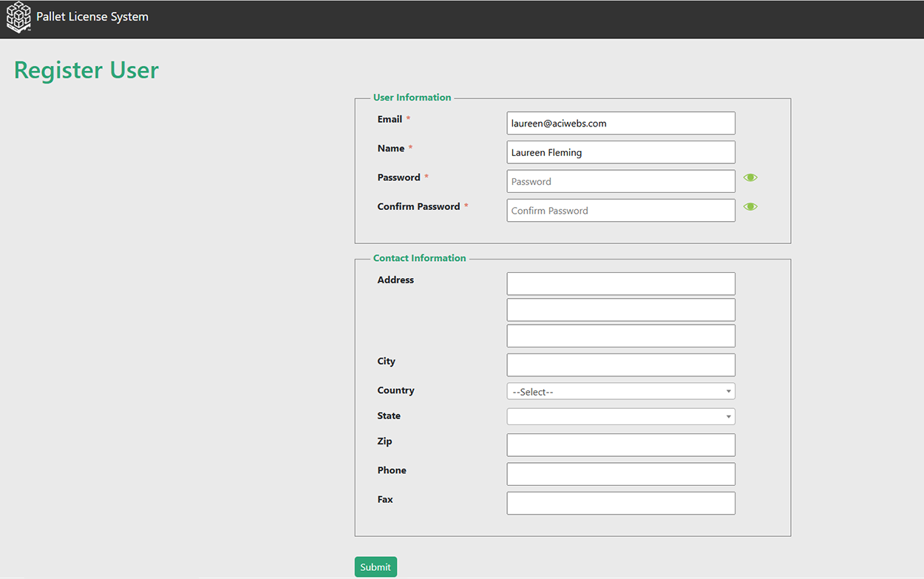The image size is (924, 579).
Task: Toggle password visibility with the eye icon
Action: (x=750, y=177)
